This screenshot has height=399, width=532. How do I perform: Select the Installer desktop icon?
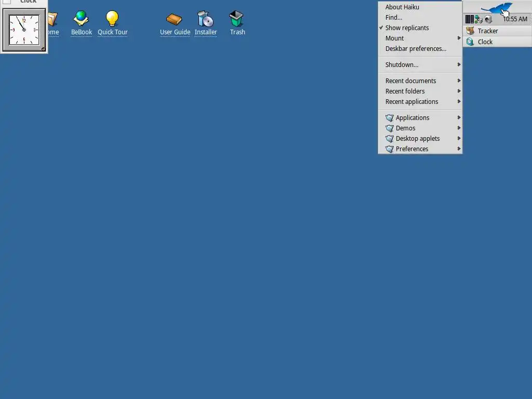coord(206,19)
